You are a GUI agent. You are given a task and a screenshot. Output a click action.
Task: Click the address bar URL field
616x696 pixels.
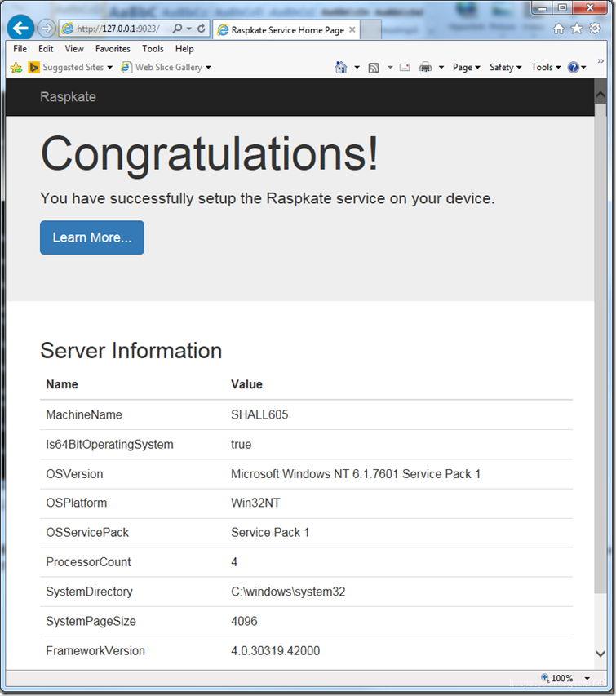click(x=117, y=29)
